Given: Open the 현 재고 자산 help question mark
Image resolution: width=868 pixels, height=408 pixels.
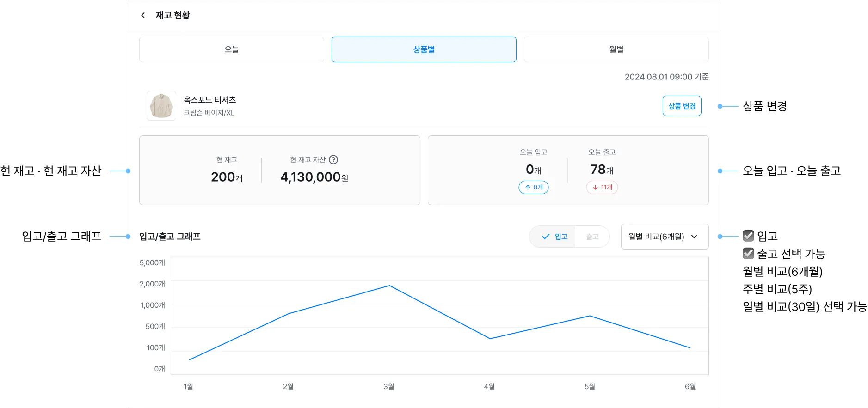Looking at the screenshot, I should (x=333, y=160).
